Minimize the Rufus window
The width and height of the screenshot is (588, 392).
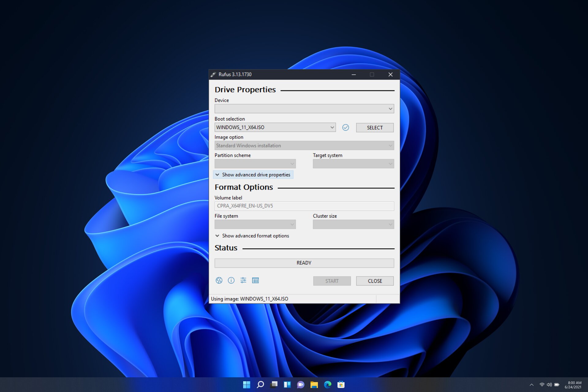(x=354, y=74)
